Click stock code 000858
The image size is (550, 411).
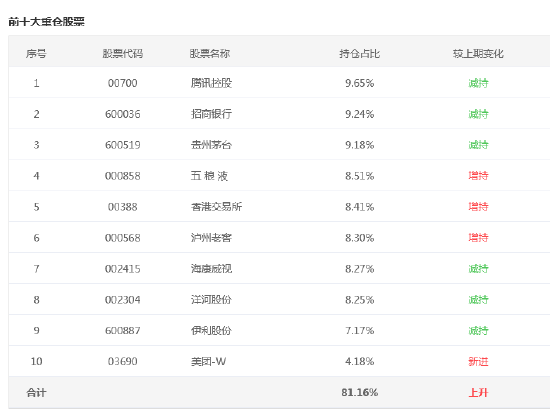(x=122, y=176)
